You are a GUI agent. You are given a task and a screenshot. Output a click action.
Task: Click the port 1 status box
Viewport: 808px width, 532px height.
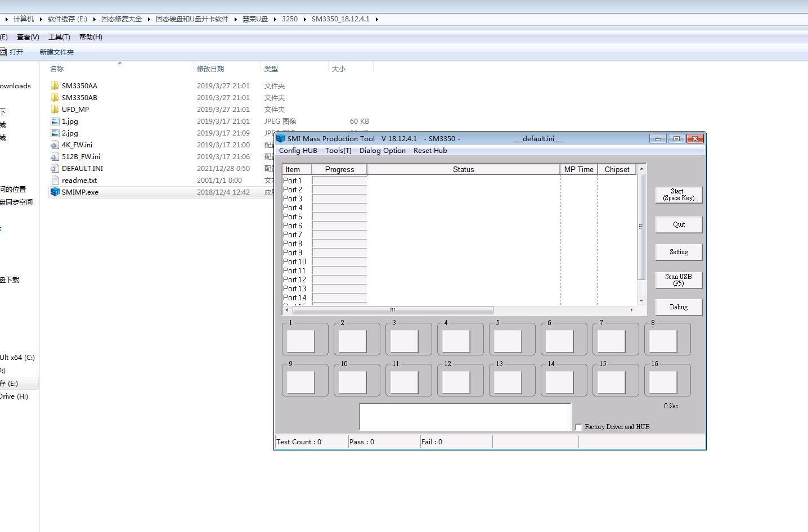301,341
